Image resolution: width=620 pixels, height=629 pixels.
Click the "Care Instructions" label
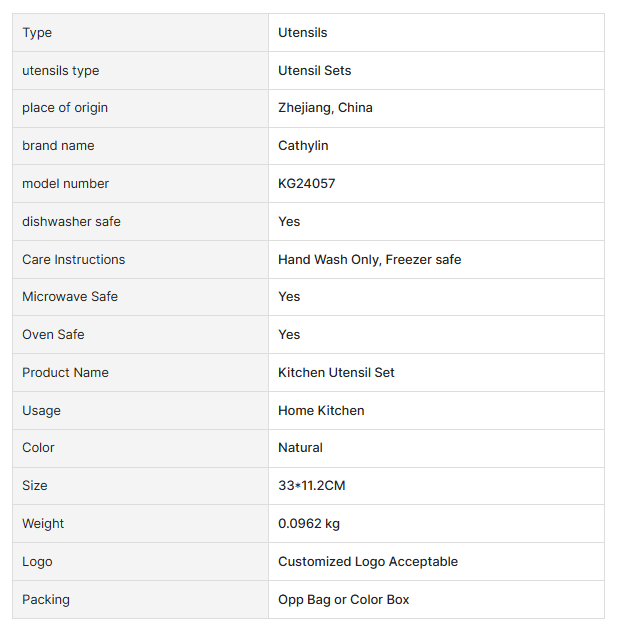click(x=74, y=260)
